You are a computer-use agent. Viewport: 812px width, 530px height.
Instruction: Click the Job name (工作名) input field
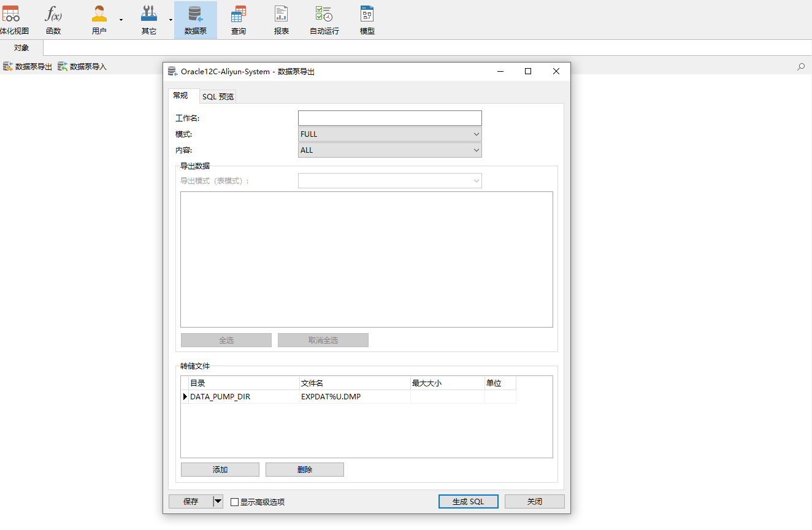pyautogui.click(x=390, y=118)
